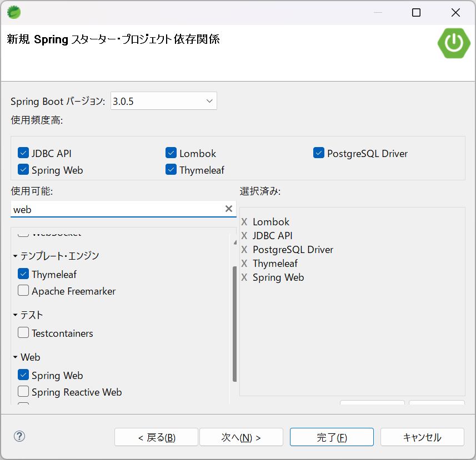Collapse the テスト category
This screenshot has width=476, height=460.
click(16, 315)
